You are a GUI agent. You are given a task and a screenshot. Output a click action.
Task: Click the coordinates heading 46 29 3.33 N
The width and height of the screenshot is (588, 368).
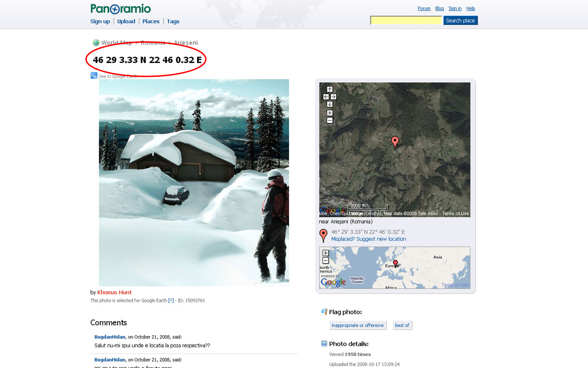[x=147, y=60]
